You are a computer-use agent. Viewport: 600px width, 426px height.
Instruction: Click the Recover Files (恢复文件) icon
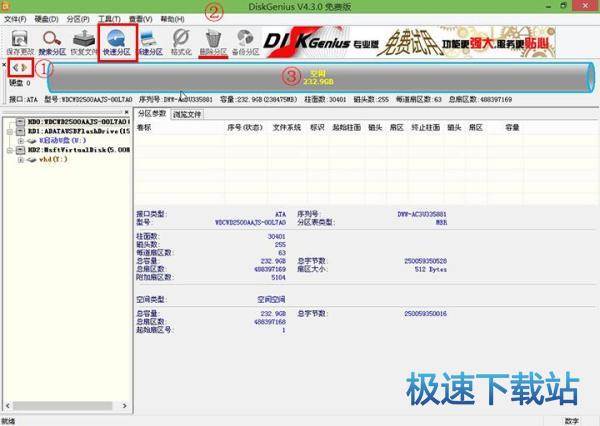pyautogui.click(x=84, y=42)
